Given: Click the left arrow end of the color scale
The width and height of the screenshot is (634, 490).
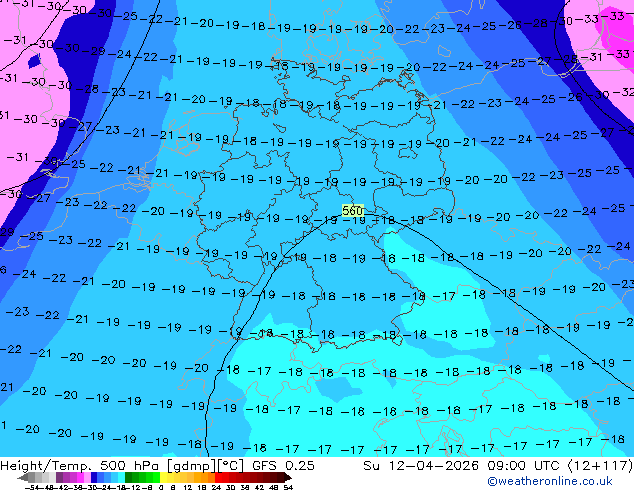Looking at the screenshot, I should 23,477.
